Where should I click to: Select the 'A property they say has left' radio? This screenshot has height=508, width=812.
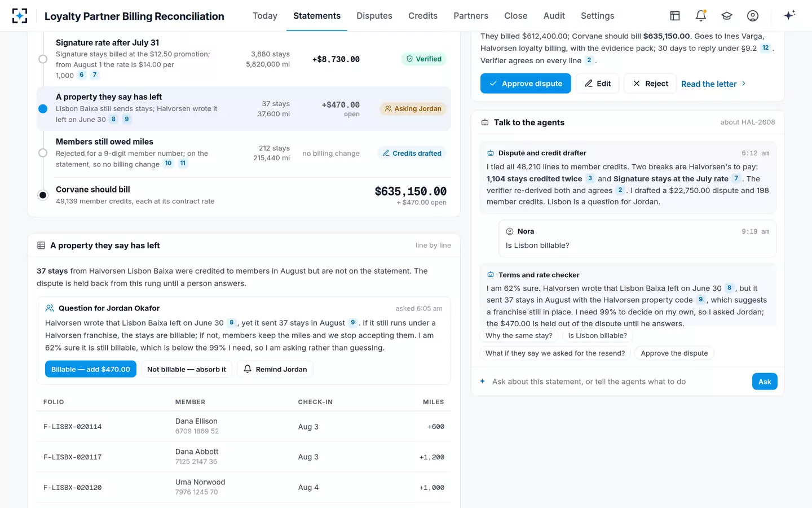coord(43,108)
